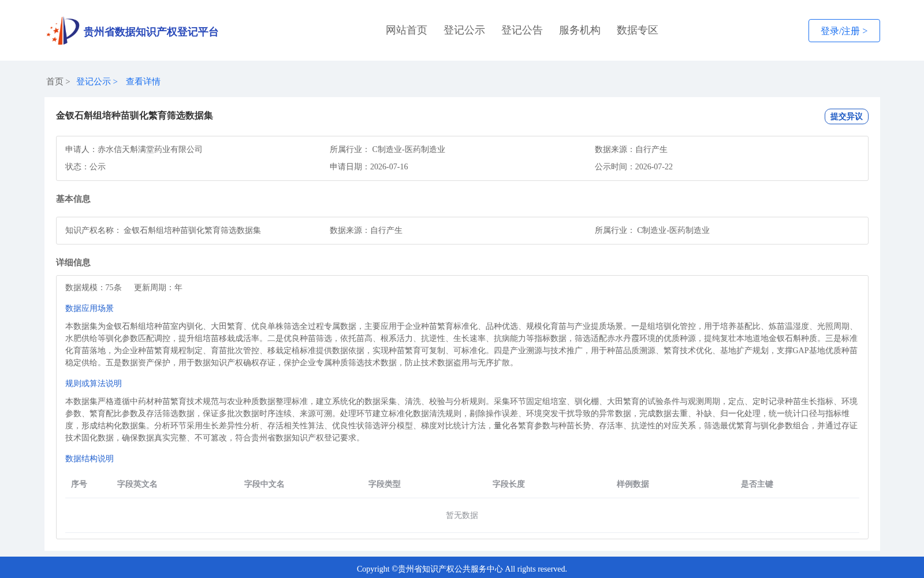
Task: Click the 详细信息 section heading
Action: point(73,262)
